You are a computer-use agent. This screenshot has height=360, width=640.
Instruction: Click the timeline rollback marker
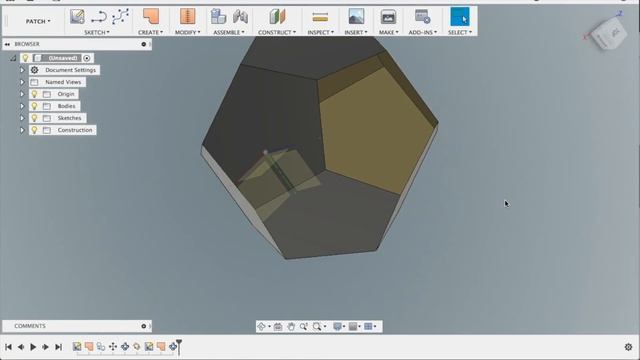tap(179, 346)
